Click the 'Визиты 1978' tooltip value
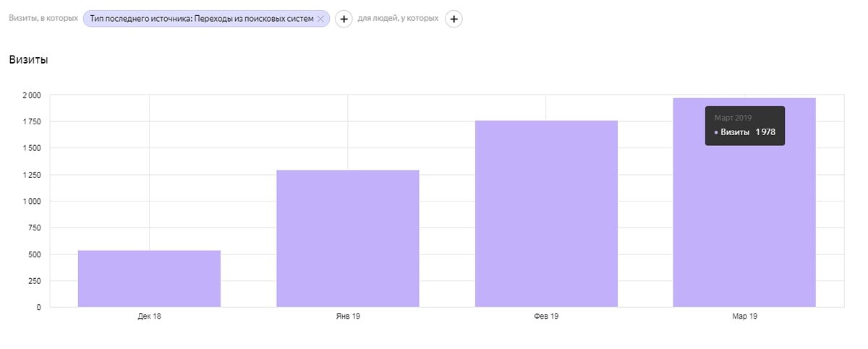868x349 pixels. tap(748, 132)
